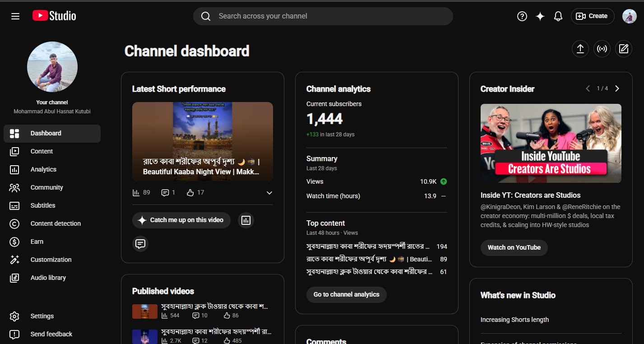This screenshot has height=344, width=644.
Task: Click Watch on YouTube button
Action: 514,248
